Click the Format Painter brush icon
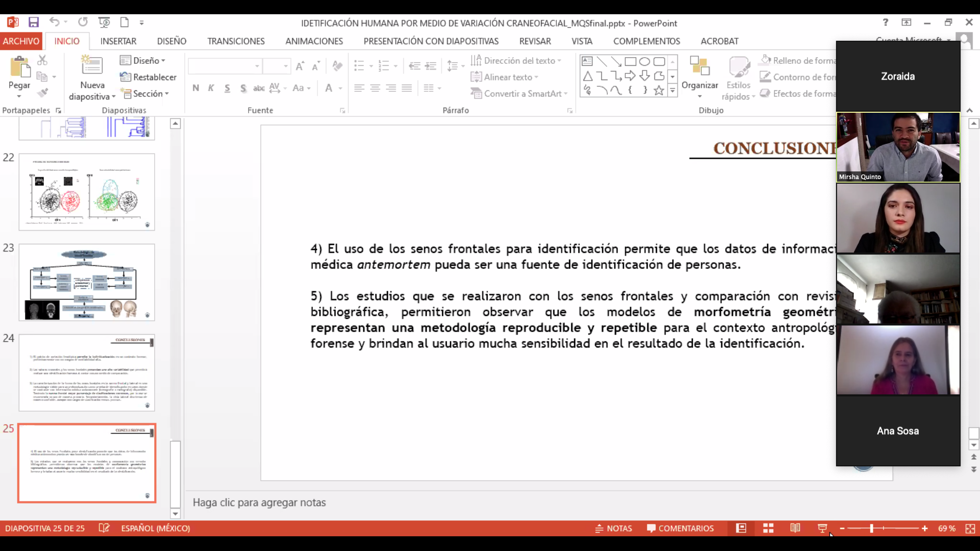The width and height of the screenshot is (980, 551). [42, 92]
